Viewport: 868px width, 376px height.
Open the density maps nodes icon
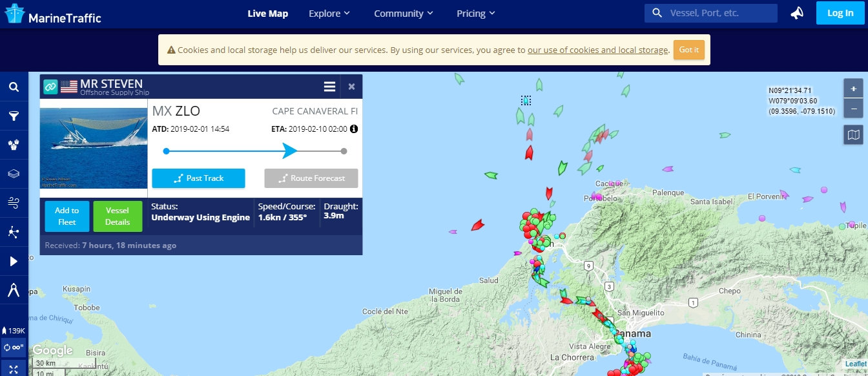[x=14, y=232]
